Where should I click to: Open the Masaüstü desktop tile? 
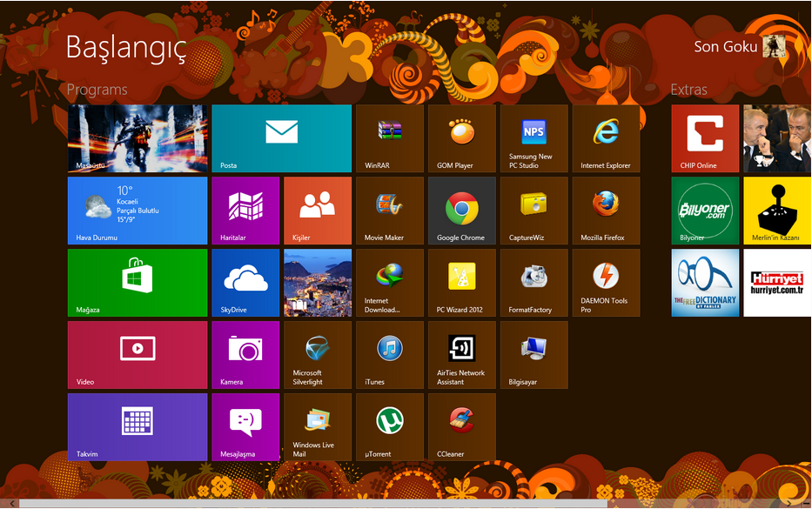click(138, 138)
